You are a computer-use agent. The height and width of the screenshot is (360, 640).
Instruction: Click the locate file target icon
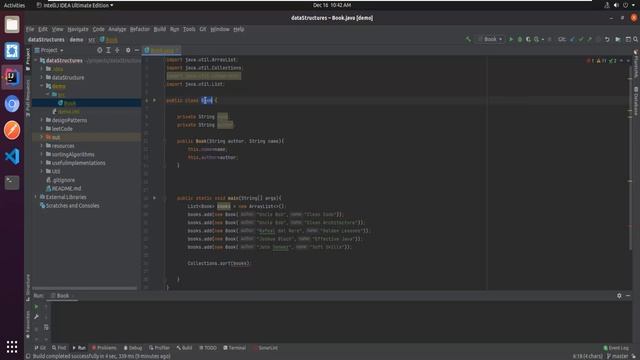click(100, 50)
